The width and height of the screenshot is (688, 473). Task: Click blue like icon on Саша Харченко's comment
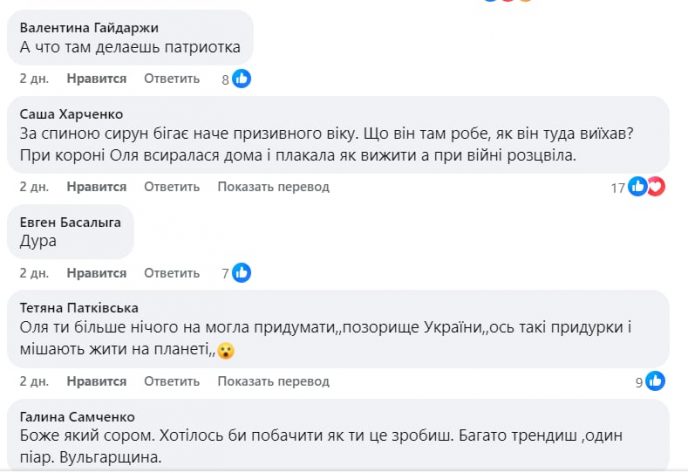point(638,186)
